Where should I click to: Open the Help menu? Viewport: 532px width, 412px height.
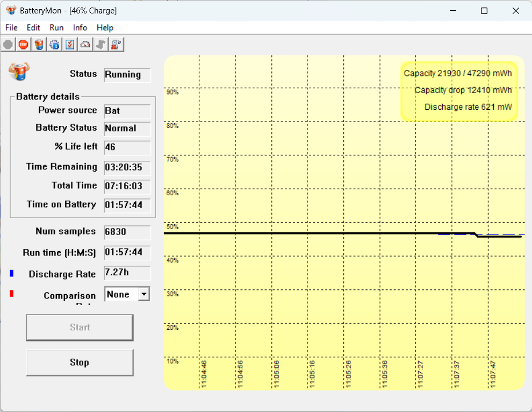pyautogui.click(x=105, y=27)
